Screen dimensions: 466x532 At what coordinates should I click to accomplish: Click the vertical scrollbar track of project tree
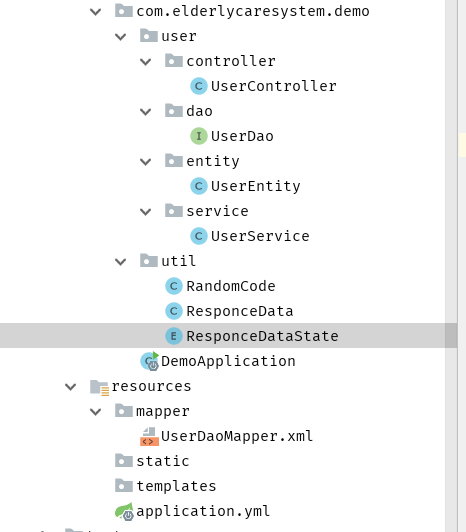coord(451,170)
